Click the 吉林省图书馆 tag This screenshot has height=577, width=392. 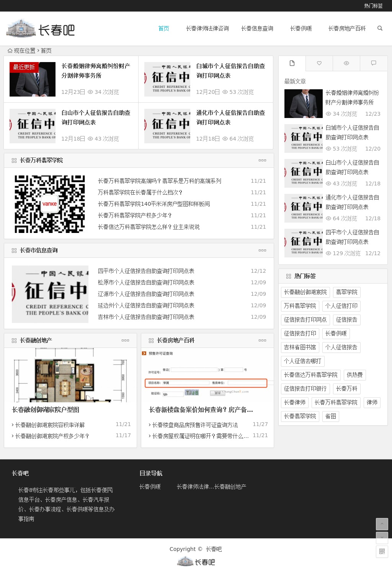[x=300, y=348]
